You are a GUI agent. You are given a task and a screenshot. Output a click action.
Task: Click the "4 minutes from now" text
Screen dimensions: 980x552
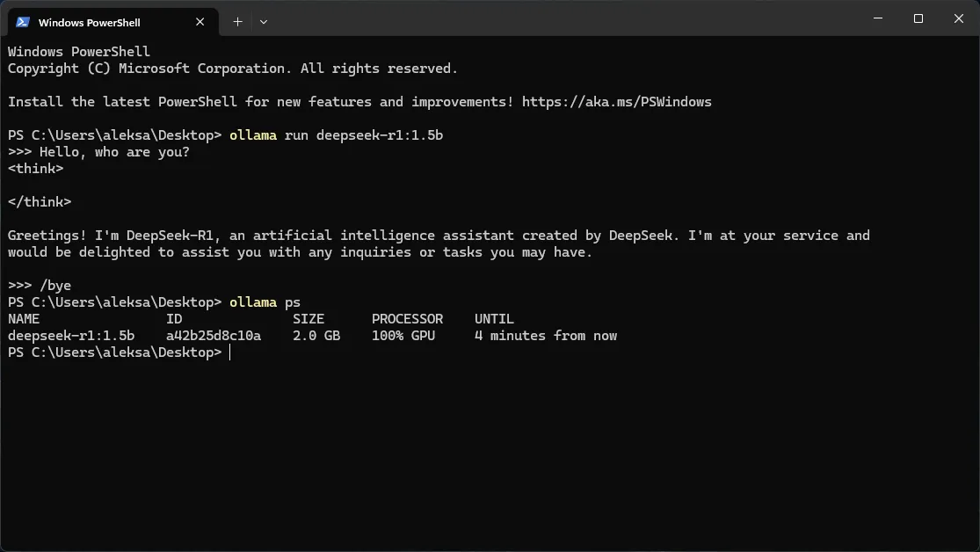tap(546, 335)
